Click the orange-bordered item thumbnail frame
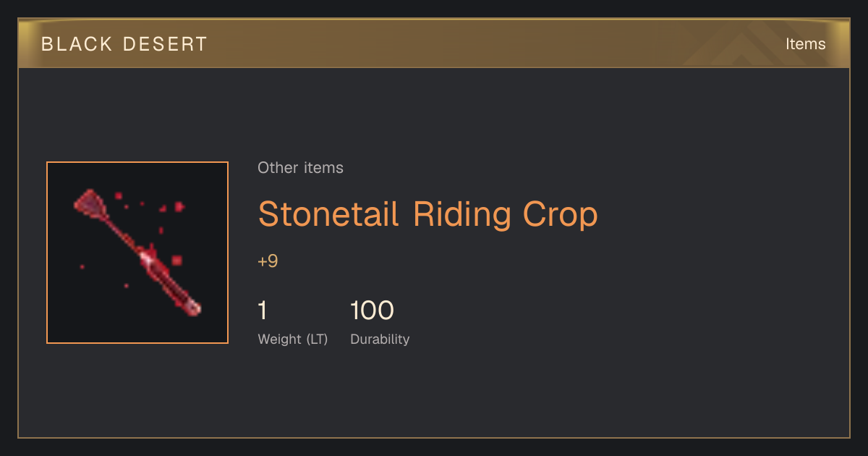This screenshot has width=868, height=456. [137, 253]
